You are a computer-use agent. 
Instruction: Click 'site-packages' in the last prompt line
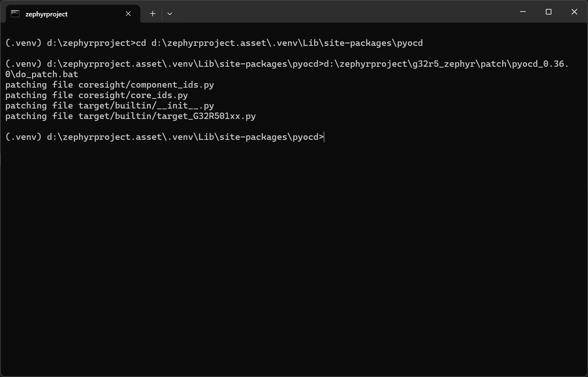tap(253, 137)
